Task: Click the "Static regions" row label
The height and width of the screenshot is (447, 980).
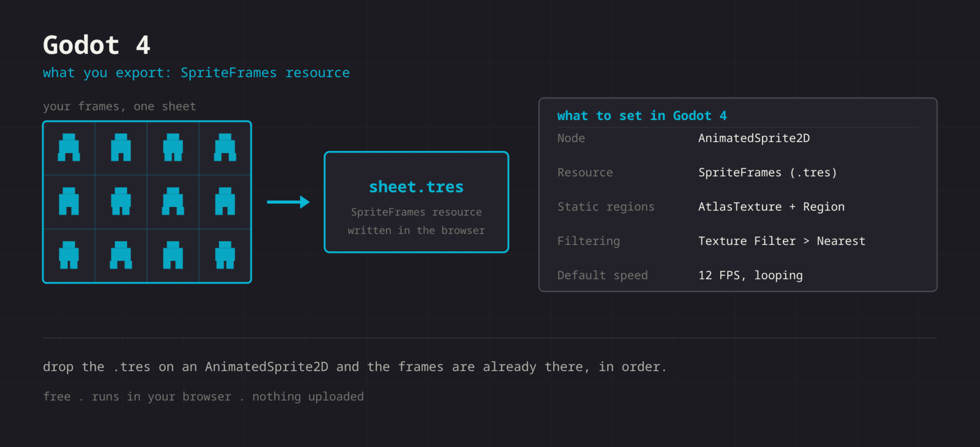Action: (x=606, y=207)
